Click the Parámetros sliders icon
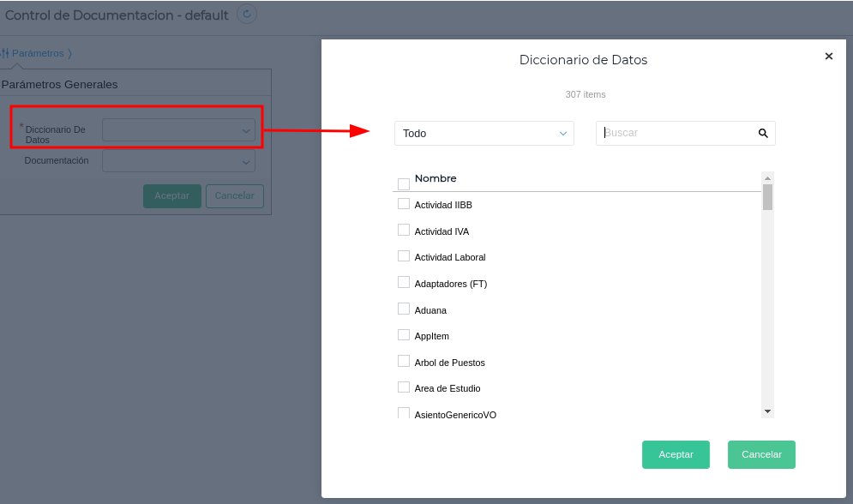Viewport: 853px width, 504px height. (4, 53)
